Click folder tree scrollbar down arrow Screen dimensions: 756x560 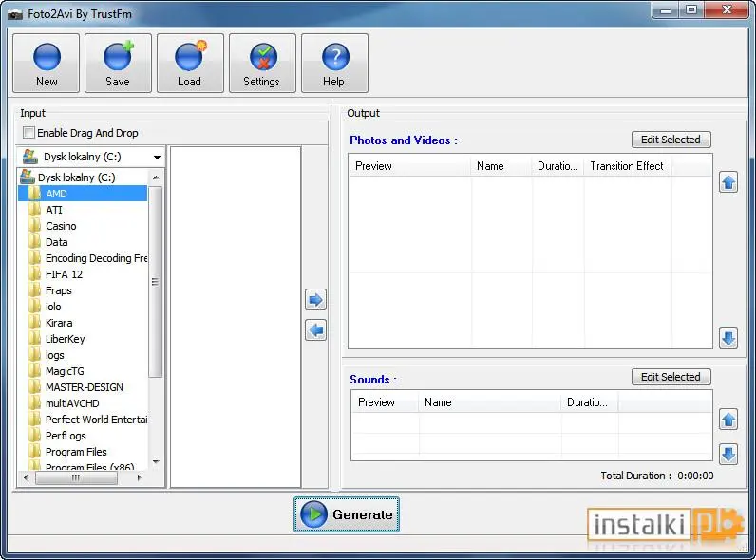coord(156,461)
